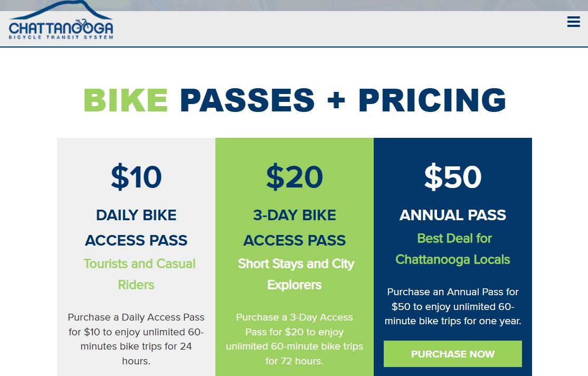Click the Daily Access Pass description text
This screenshot has width=588, height=376.
(x=136, y=338)
